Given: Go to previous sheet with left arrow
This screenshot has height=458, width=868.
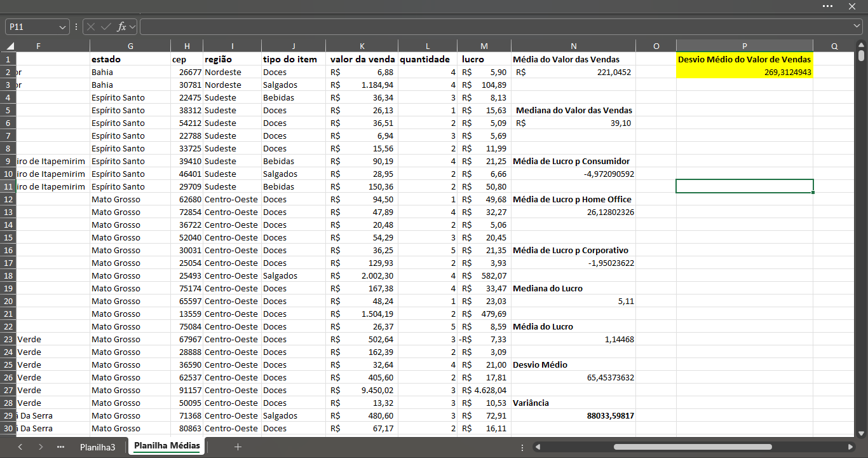Looking at the screenshot, I should 20,447.
